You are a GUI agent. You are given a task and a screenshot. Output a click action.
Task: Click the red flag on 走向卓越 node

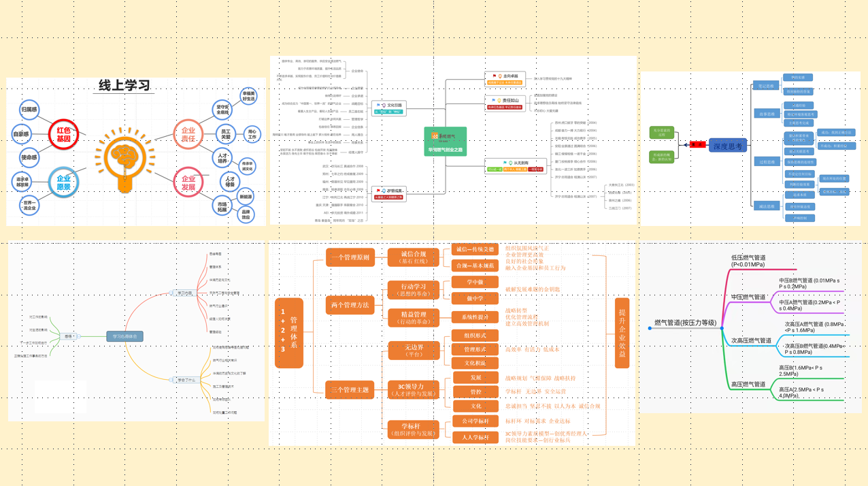click(495, 76)
